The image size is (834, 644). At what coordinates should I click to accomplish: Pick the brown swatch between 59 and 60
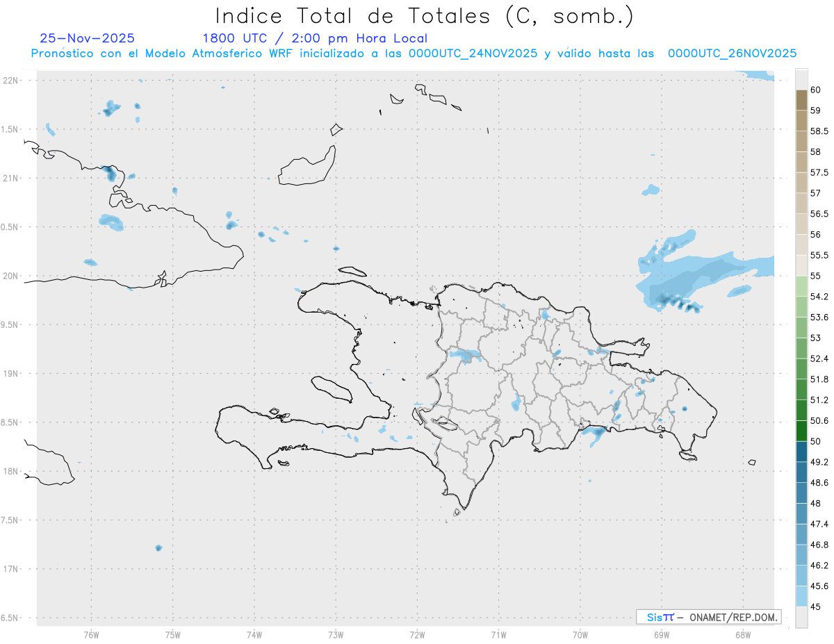tap(801, 100)
